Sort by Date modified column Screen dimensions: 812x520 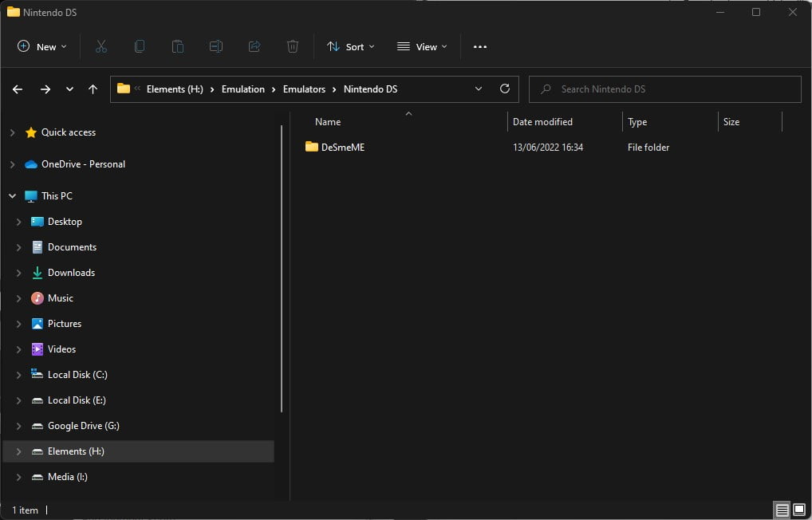tap(542, 122)
